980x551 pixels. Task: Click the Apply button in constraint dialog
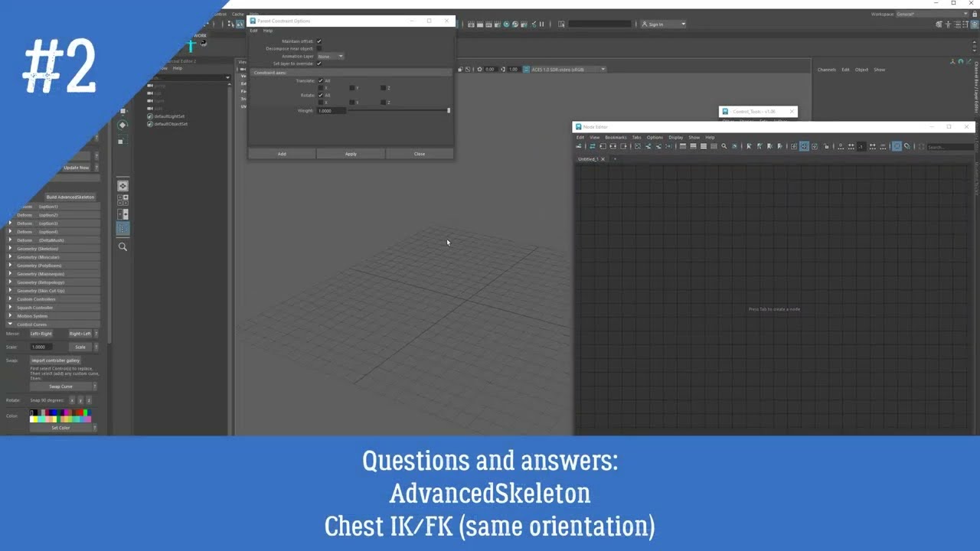351,154
